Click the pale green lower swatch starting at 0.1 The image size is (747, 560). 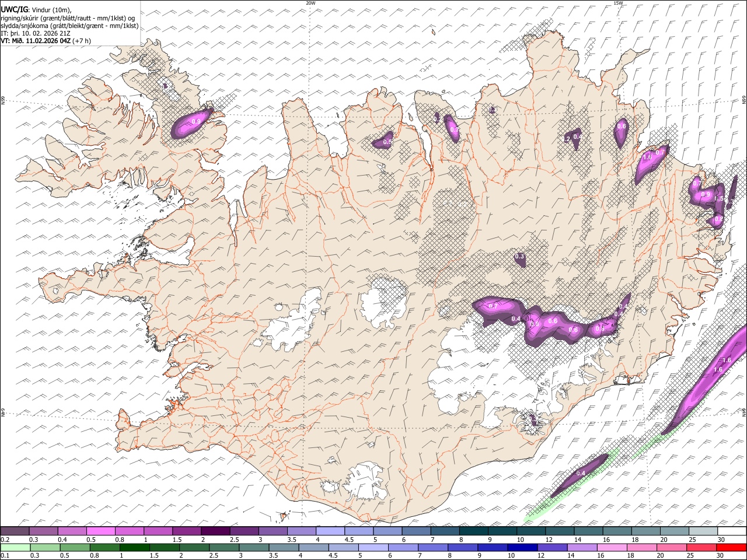pos(16,548)
